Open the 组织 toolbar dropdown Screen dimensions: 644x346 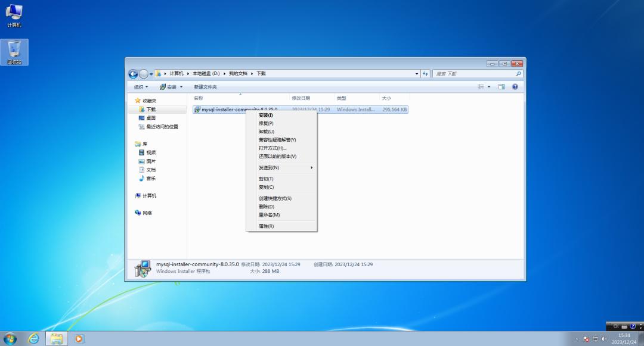(141, 87)
